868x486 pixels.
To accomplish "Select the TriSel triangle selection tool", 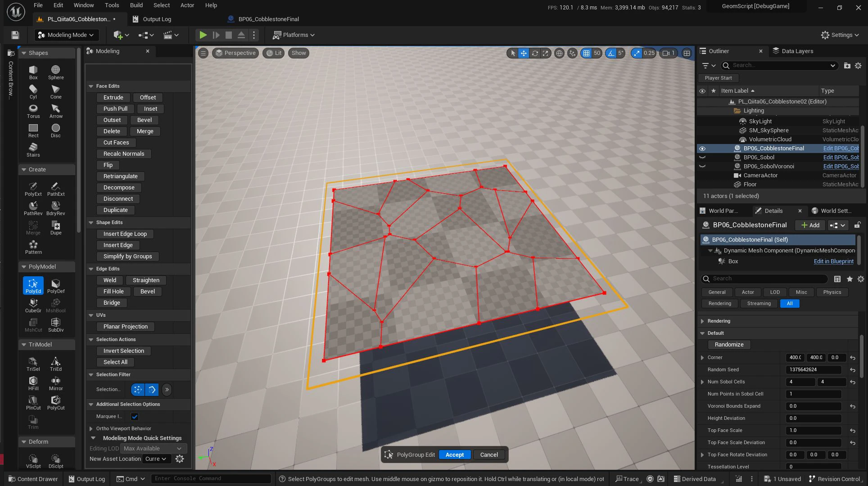I will pos(33,364).
